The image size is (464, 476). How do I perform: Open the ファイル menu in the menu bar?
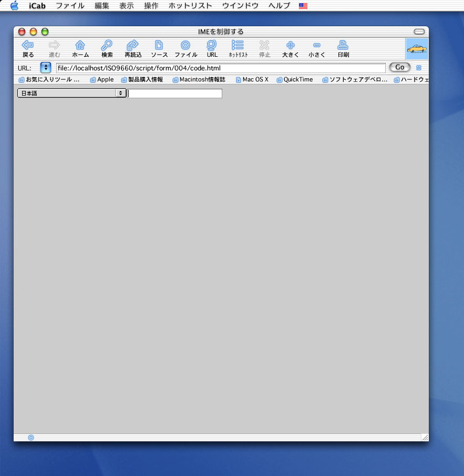pyautogui.click(x=70, y=6)
